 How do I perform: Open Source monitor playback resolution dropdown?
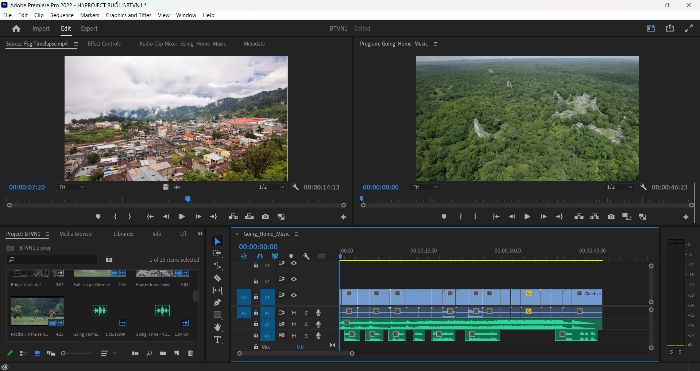click(271, 187)
